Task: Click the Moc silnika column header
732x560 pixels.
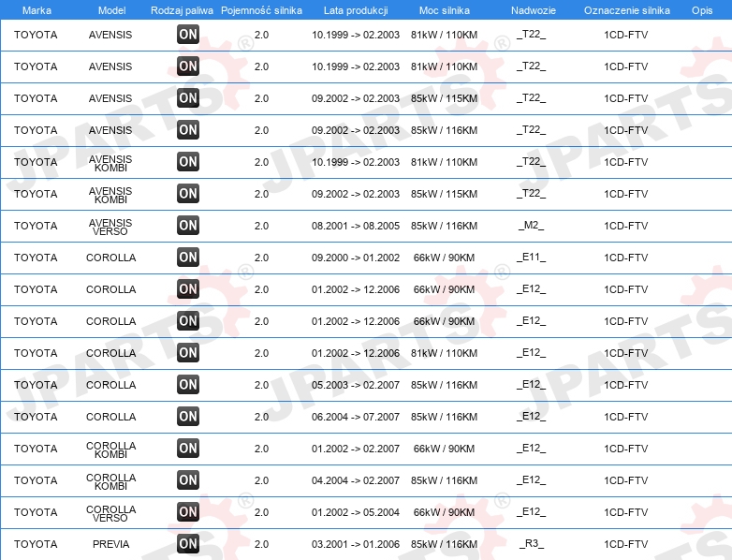Action: [x=445, y=10]
